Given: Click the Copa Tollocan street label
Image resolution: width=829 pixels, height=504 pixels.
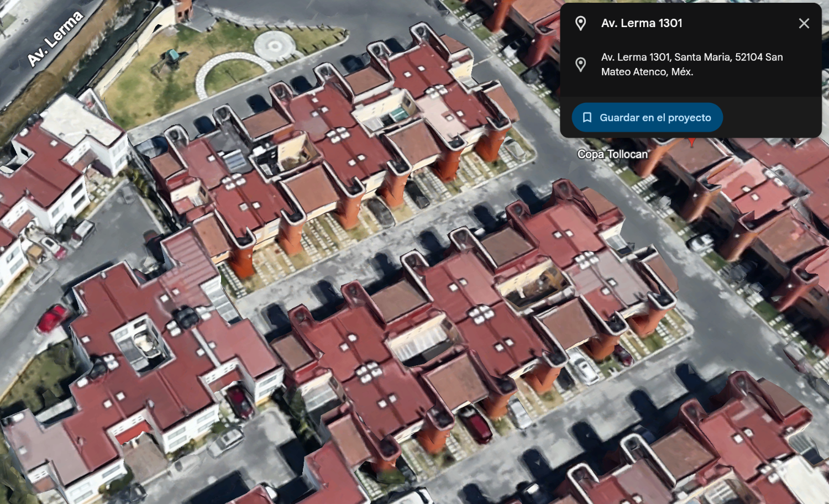Looking at the screenshot, I should tap(612, 154).
